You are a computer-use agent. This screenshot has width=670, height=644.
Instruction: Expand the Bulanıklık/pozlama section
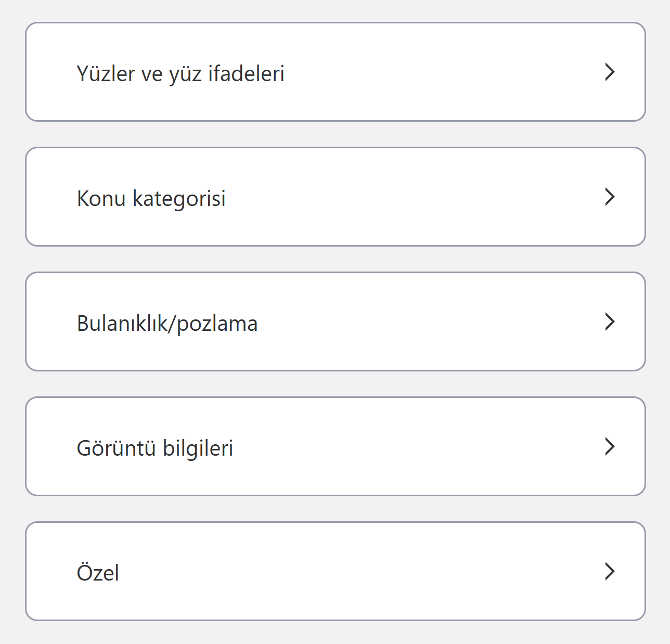pyautogui.click(x=335, y=321)
